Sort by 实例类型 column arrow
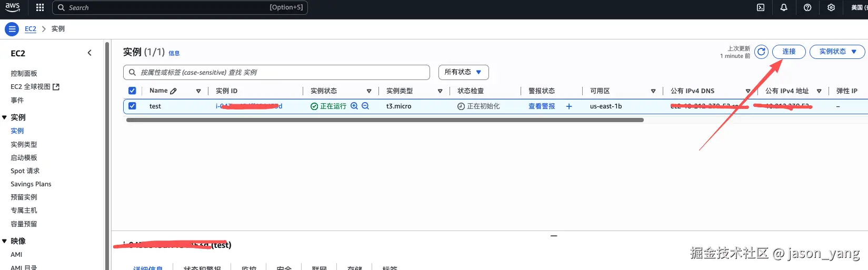Screen dimensions: 868x270 [440, 91]
